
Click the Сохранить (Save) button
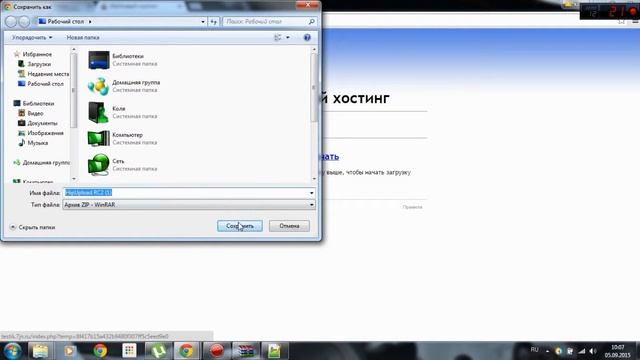240,226
